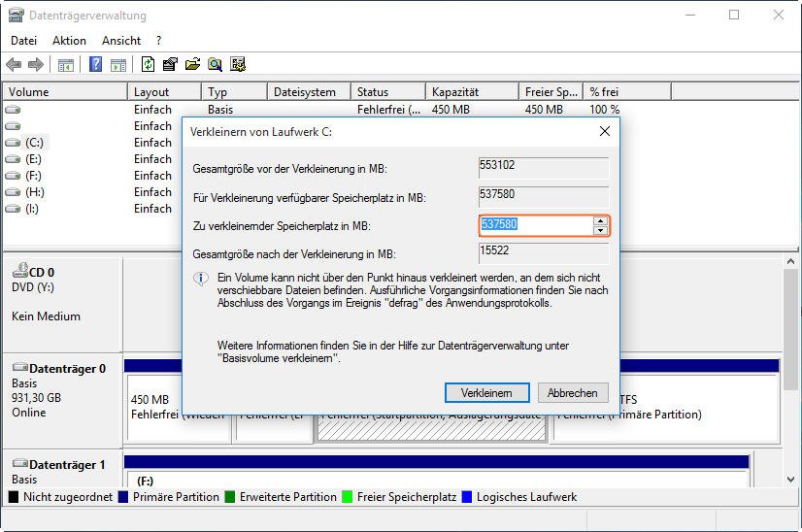Sort by the Status column header
This screenshot has width=802, height=532.
[388, 92]
